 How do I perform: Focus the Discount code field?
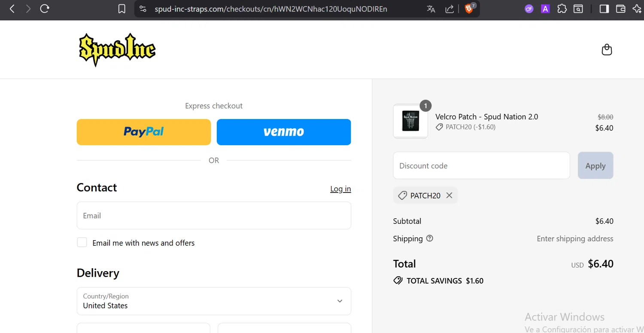pyautogui.click(x=481, y=165)
